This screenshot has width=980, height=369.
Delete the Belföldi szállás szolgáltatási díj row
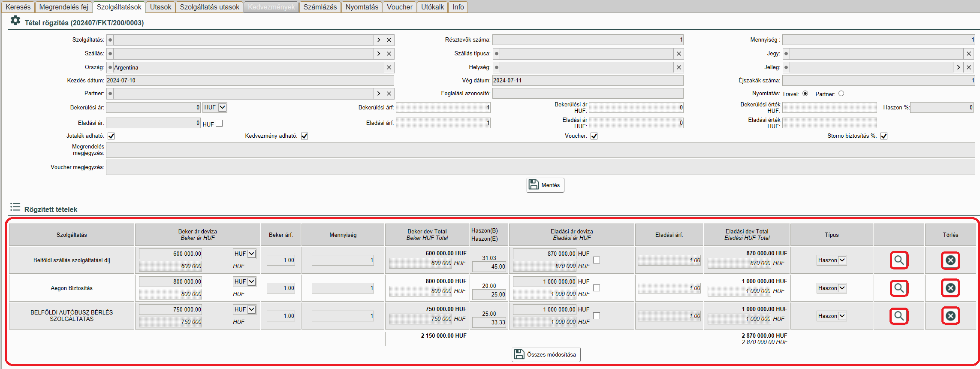click(x=950, y=260)
